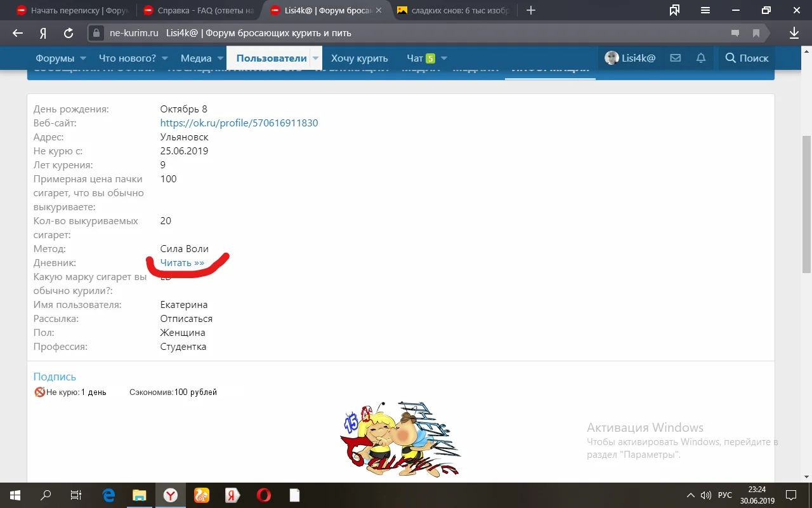812x508 pixels.
Task: Click the Yandex "Я" home icon
Action: (43, 33)
